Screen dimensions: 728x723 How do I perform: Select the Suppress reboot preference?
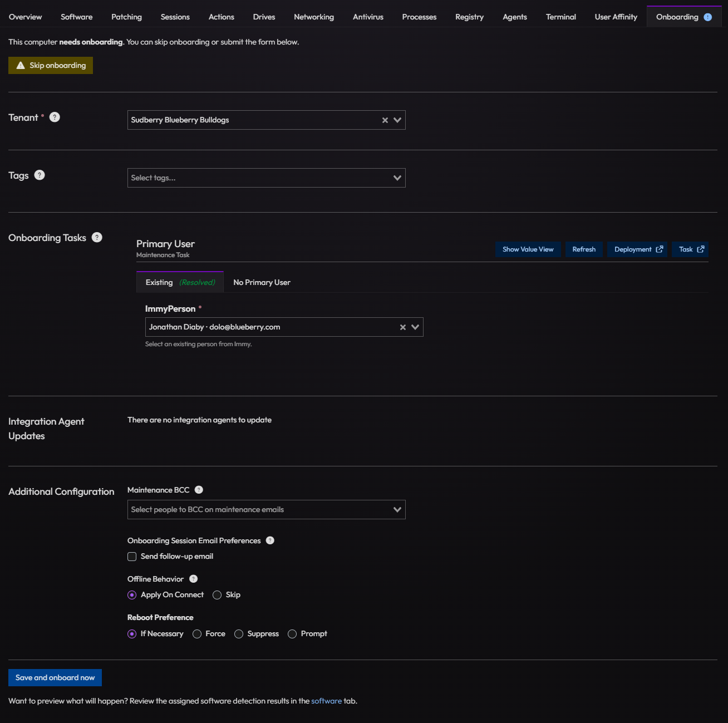pyautogui.click(x=239, y=634)
